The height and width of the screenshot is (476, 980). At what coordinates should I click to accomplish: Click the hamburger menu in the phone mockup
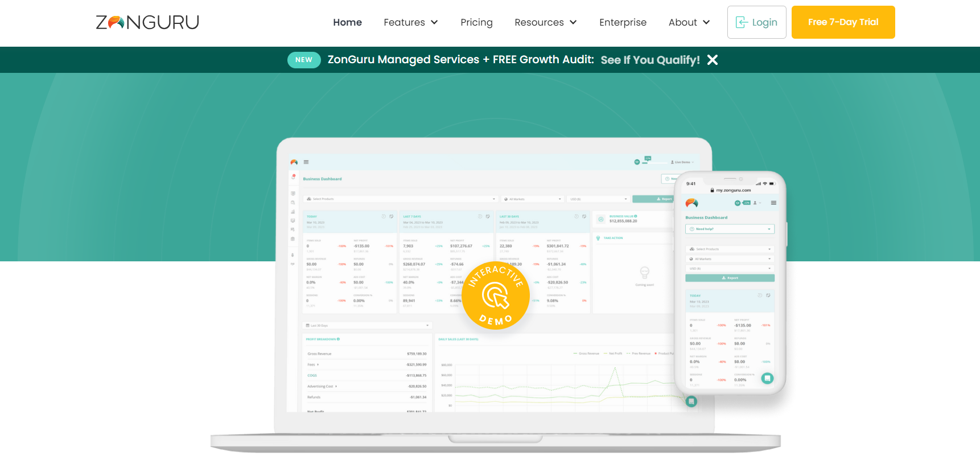(x=773, y=203)
